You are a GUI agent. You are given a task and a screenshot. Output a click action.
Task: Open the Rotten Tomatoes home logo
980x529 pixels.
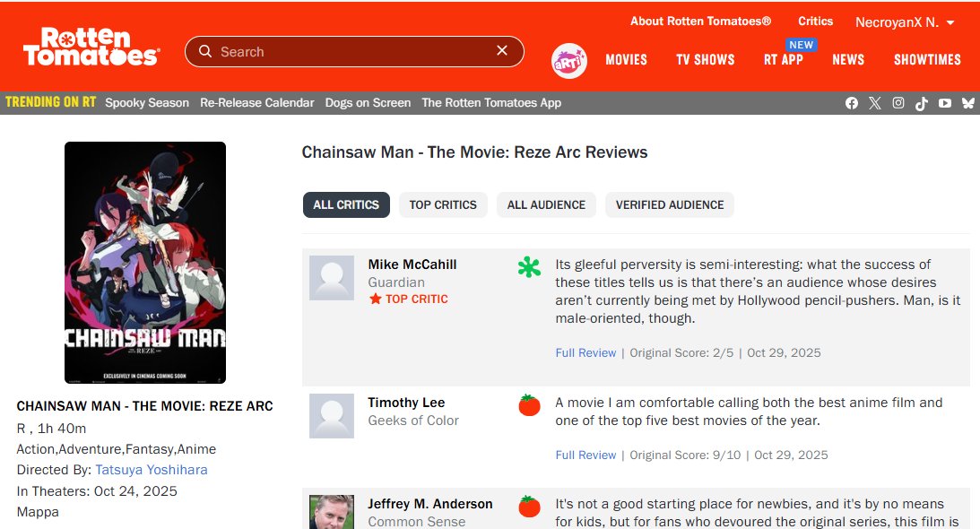pyautogui.click(x=91, y=47)
